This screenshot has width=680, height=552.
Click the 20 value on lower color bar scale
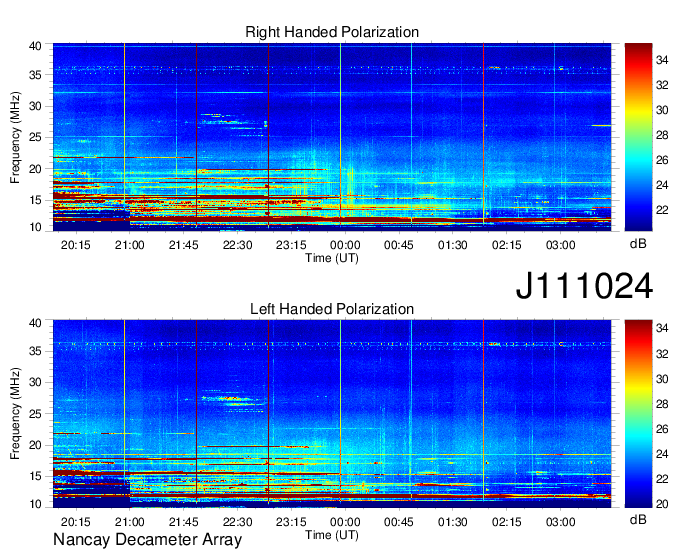(x=662, y=504)
